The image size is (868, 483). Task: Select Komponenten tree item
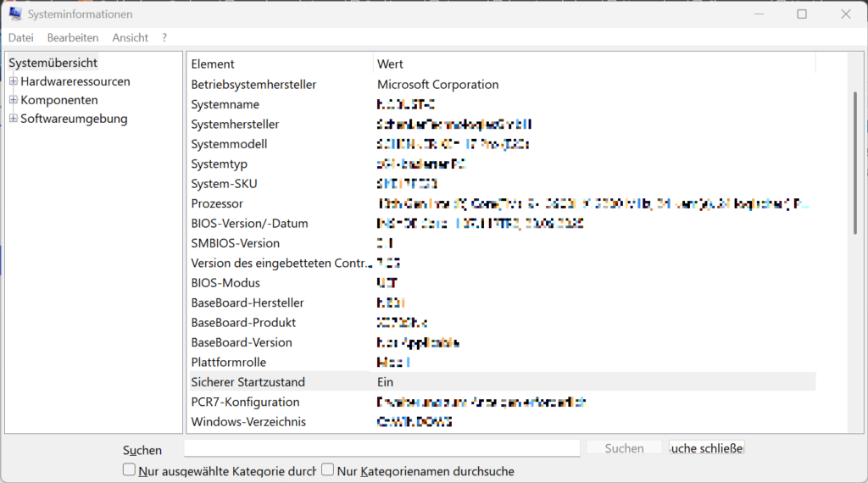[59, 100]
